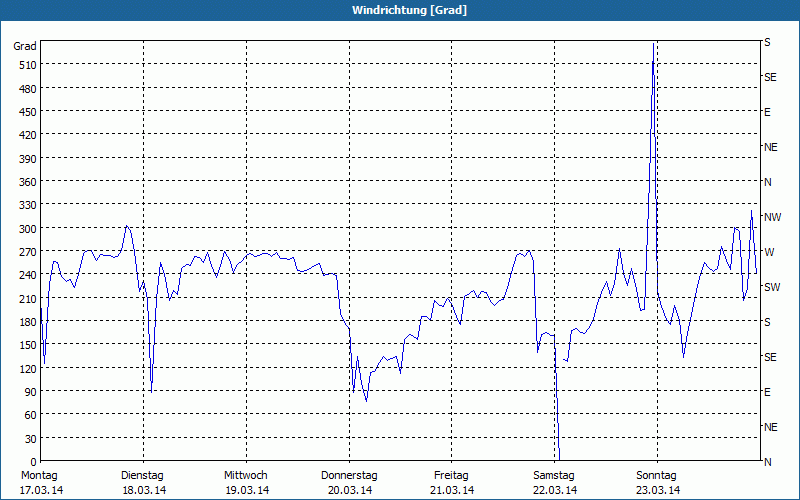Click the Grad unit label on left axis
The height and width of the screenshot is (500, 800).
(x=24, y=46)
